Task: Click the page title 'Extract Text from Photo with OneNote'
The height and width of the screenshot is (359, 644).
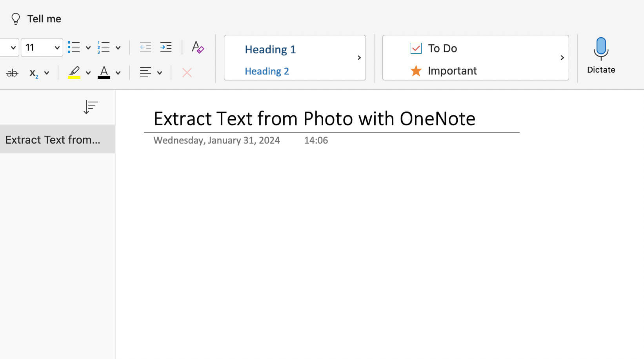Action: pyautogui.click(x=315, y=118)
